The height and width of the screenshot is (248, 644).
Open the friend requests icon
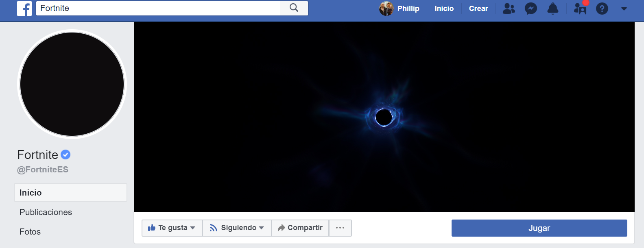click(x=509, y=9)
